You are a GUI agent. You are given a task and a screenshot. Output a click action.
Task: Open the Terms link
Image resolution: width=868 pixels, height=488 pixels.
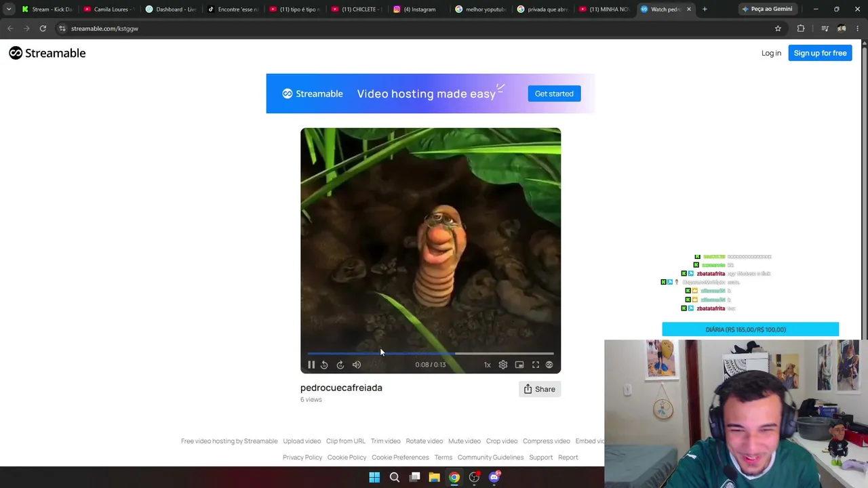point(443,457)
